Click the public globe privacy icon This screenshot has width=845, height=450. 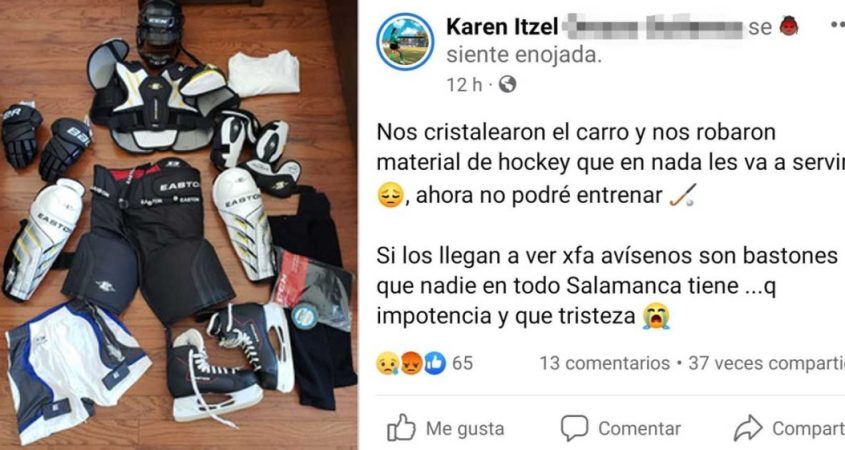[x=507, y=84]
